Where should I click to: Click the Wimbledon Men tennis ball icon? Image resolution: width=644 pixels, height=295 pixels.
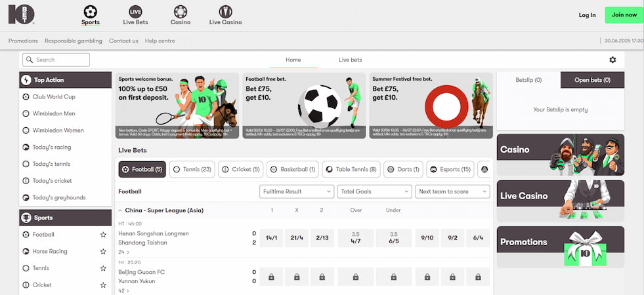26,113
